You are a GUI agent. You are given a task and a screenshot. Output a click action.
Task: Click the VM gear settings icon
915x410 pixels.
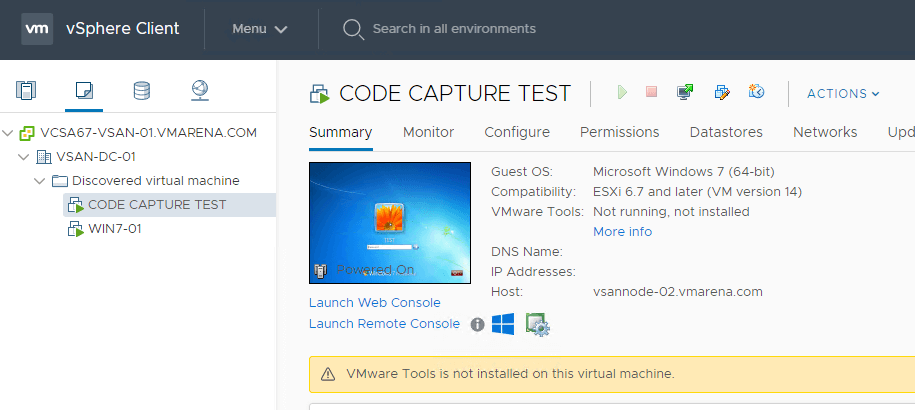pos(537,325)
